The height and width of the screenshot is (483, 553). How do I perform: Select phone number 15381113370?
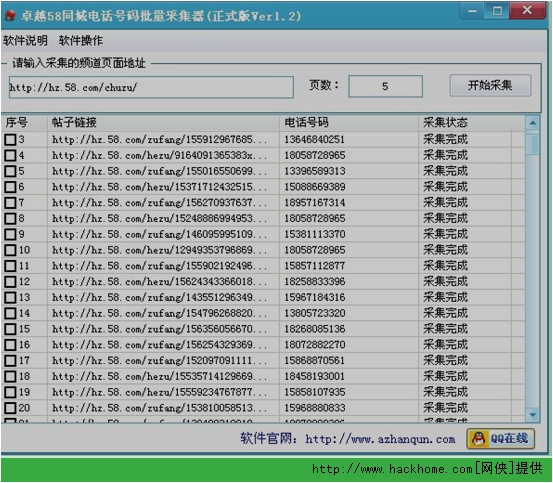click(315, 234)
